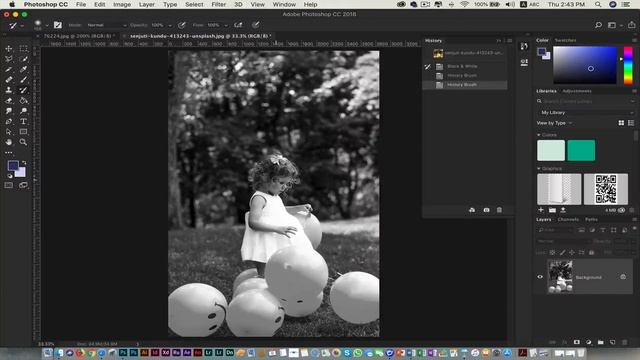Switch to the Swatches tab
Viewport: 640px width, 360px height.
(x=565, y=40)
